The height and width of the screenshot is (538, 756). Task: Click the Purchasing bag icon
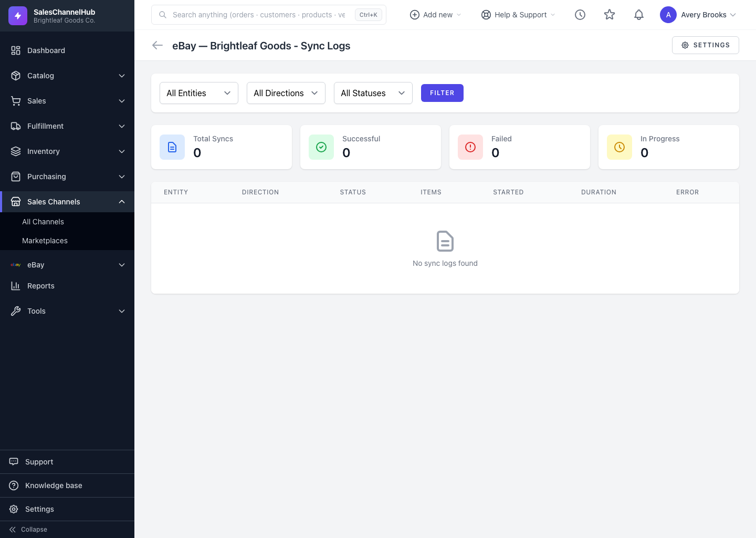(16, 177)
